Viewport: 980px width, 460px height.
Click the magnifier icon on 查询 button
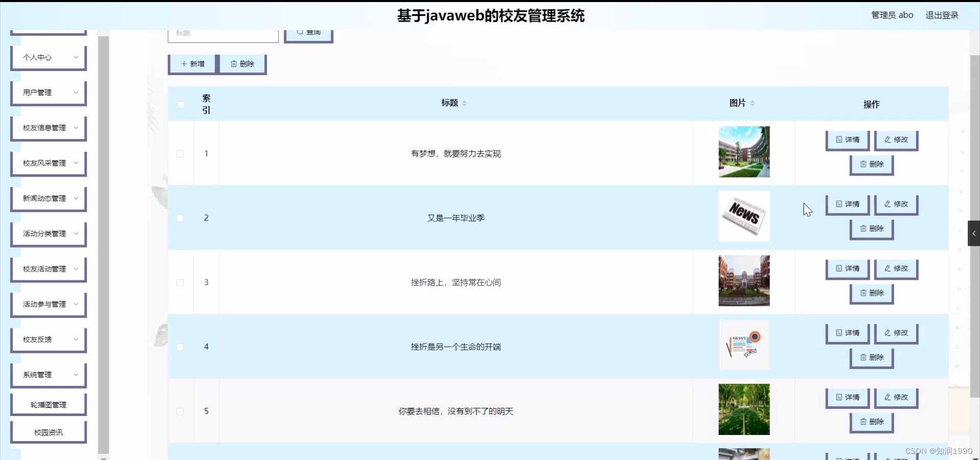pyautogui.click(x=301, y=32)
